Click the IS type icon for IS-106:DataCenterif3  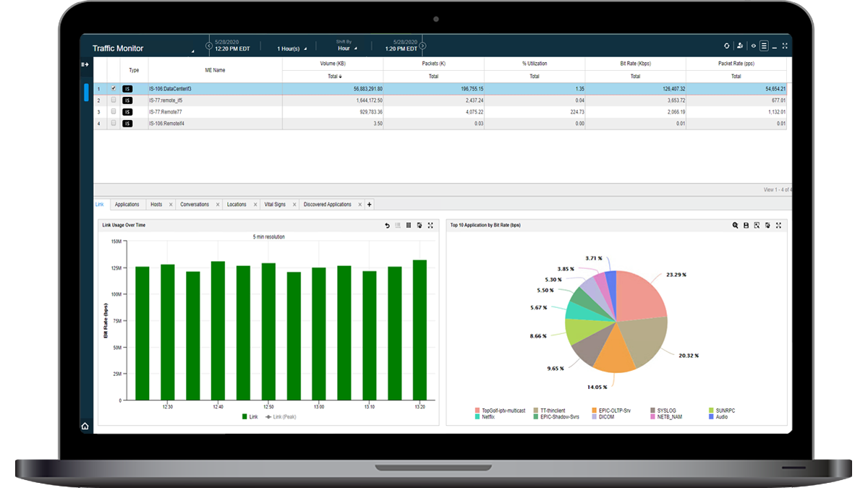pos(127,89)
